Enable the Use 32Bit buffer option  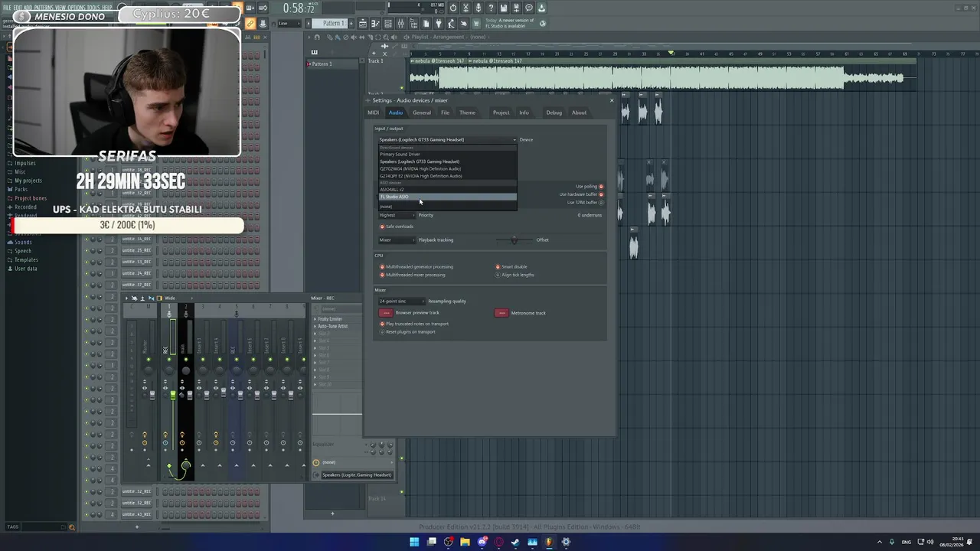pyautogui.click(x=601, y=202)
